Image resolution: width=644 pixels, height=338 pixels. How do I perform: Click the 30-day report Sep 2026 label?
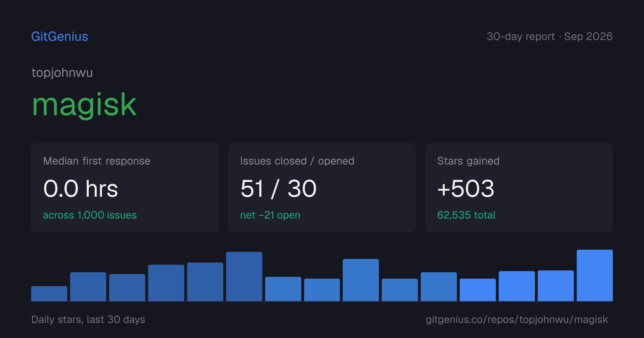tap(550, 36)
